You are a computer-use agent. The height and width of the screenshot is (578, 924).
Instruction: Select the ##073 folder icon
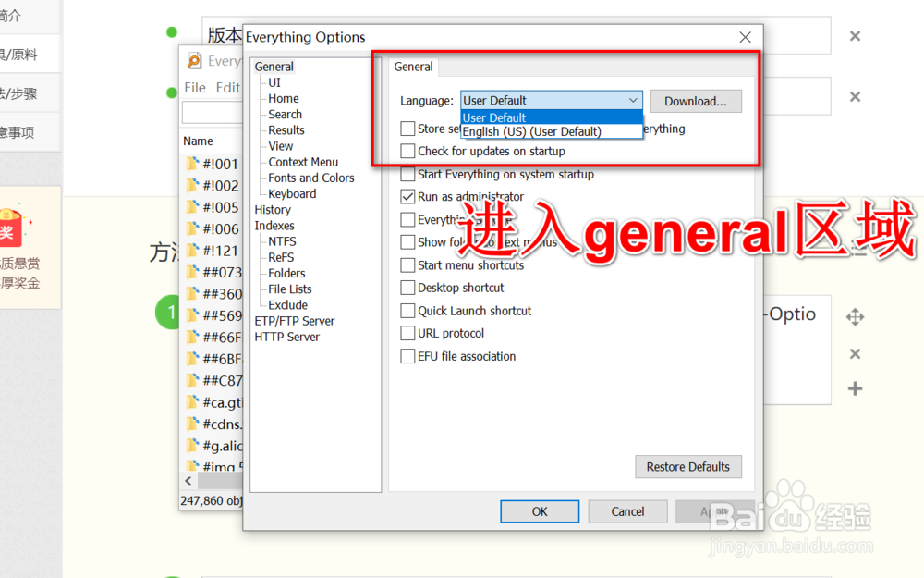pyautogui.click(x=192, y=272)
